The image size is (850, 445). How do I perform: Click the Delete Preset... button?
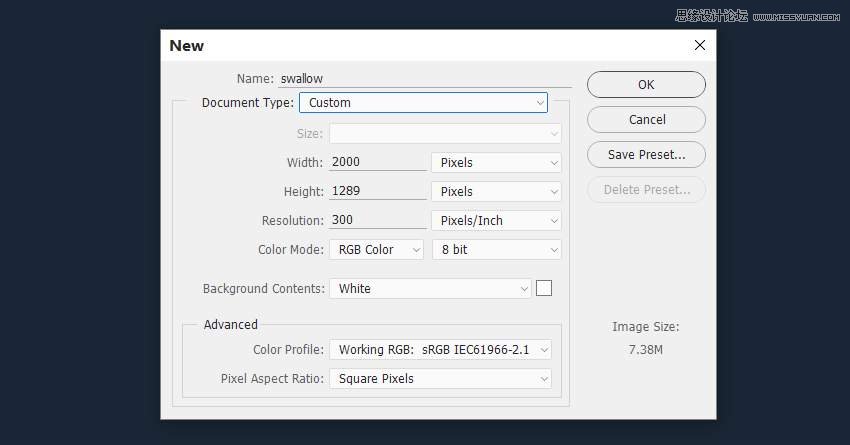pyautogui.click(x=646, y=189)
